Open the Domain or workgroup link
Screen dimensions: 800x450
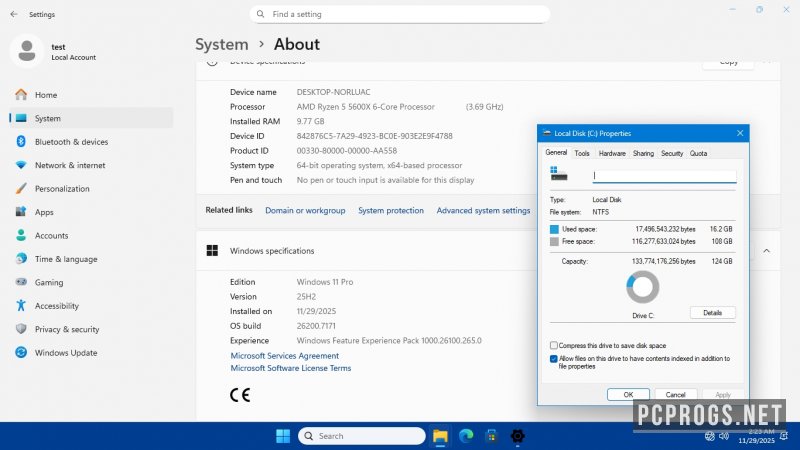[x=305, y=210]
